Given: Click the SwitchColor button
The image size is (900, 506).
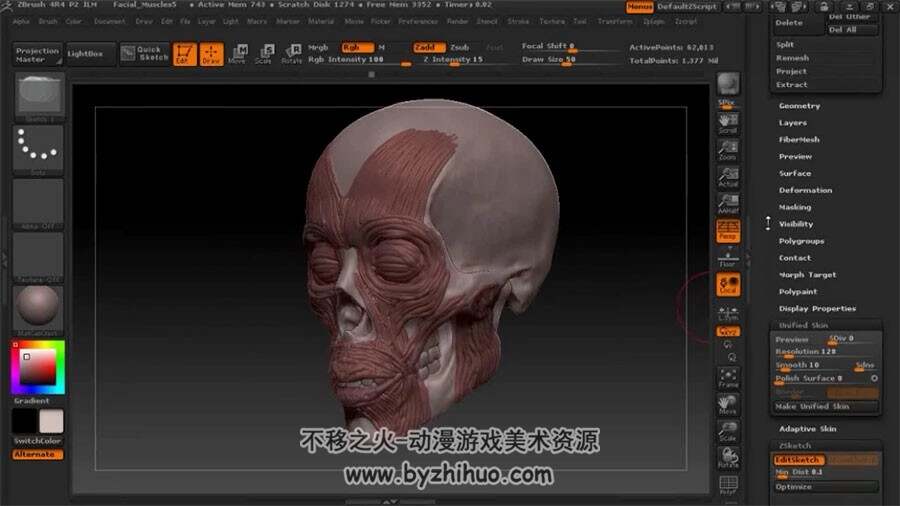Looking at the screenshot, I should click(38, 441).
